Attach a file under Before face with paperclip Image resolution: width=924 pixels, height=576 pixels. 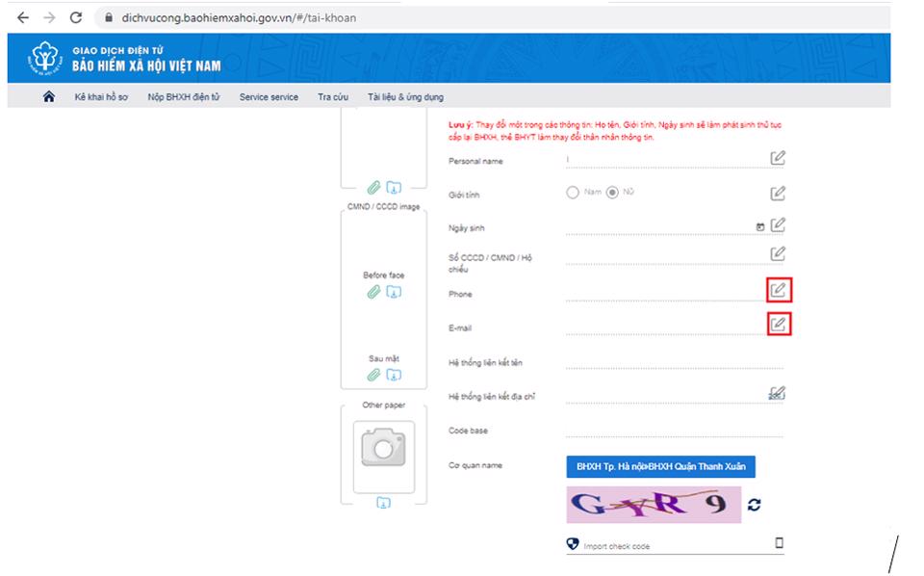point(373,292)
